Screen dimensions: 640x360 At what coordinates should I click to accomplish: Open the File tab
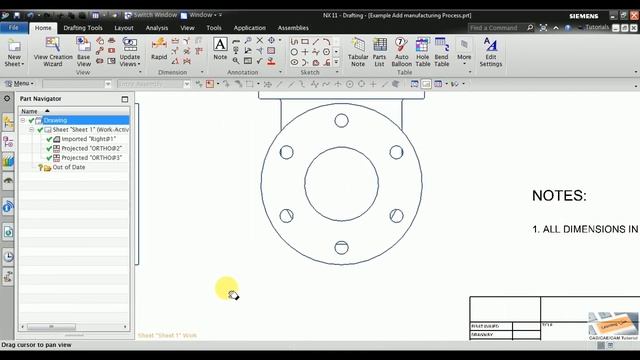click(13, 28)
